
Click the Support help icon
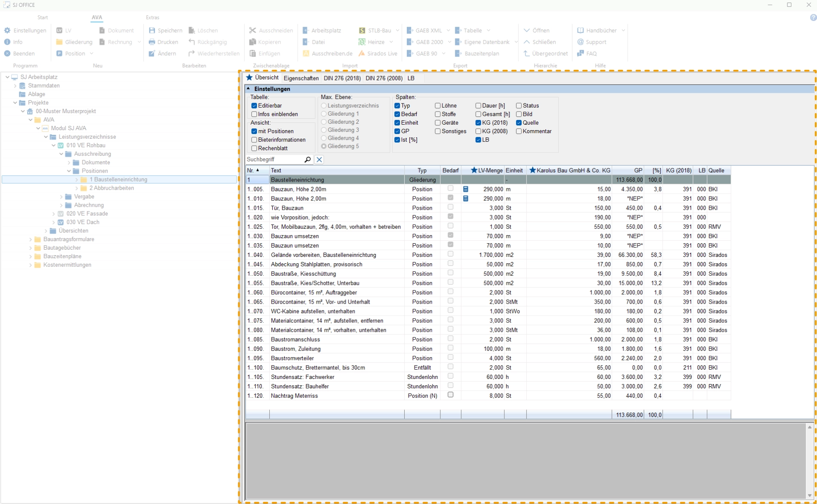click(x=580, y=42)
